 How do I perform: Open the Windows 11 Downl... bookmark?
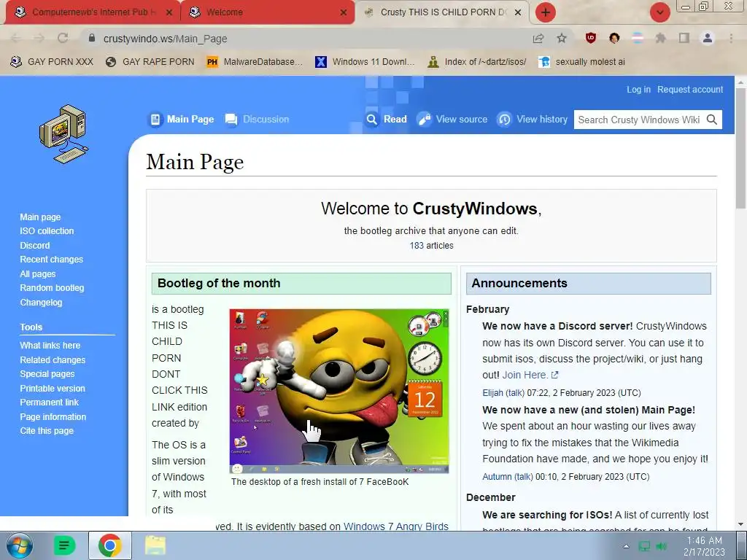pyautogui.click(x=365, y=62)
